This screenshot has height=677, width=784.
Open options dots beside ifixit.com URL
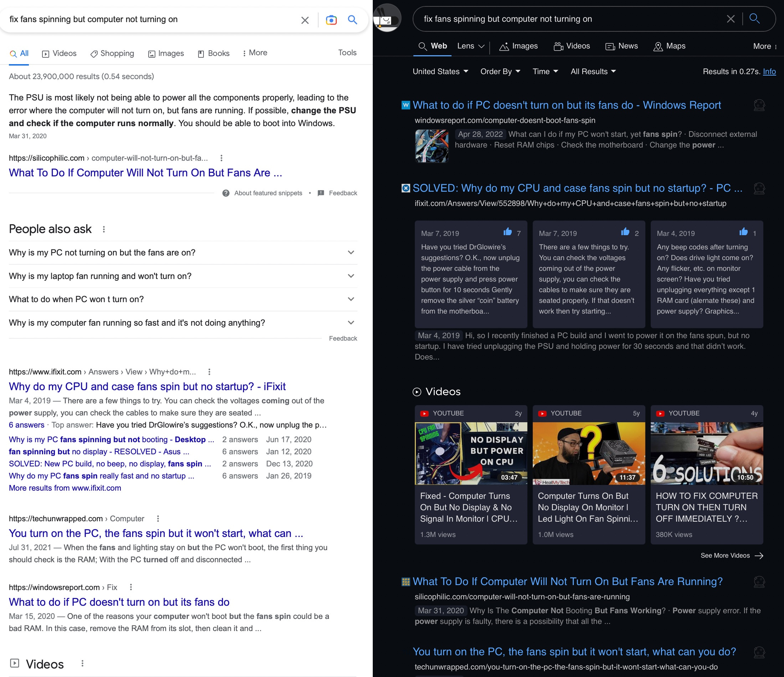pyautogui.click(x=209, y=372)
